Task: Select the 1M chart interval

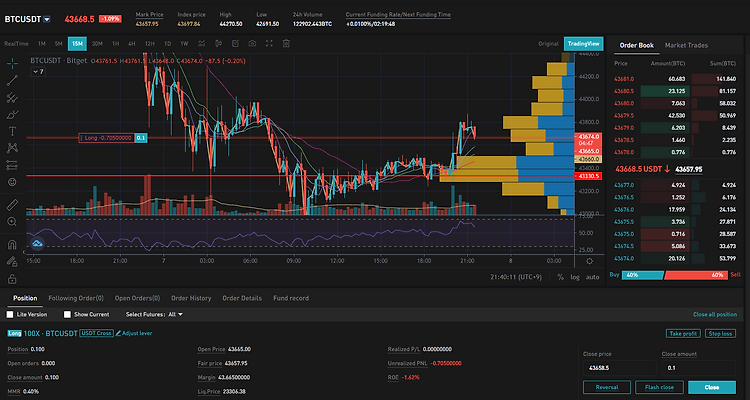Action: point(42,44)
